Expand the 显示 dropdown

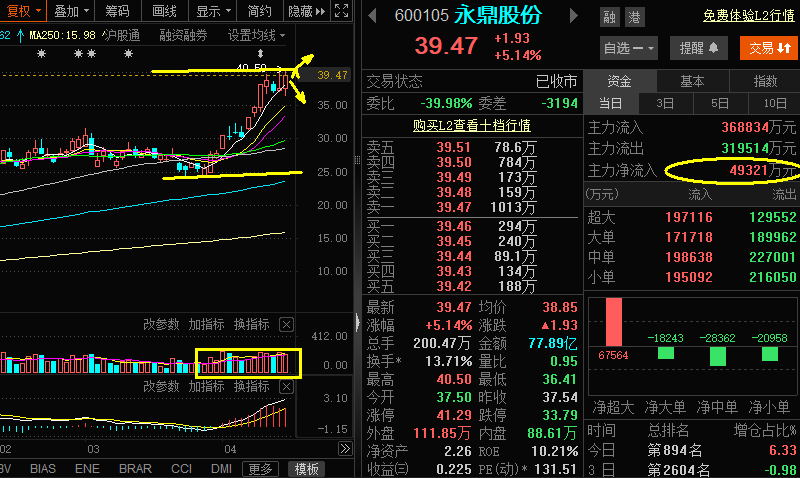tap(213, 11)
